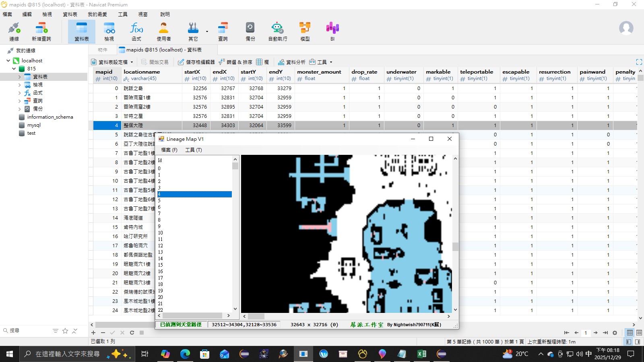Expand the 查詢 queries tree node
The height and width of the screenshot is (362, 644).
(19, 101)
